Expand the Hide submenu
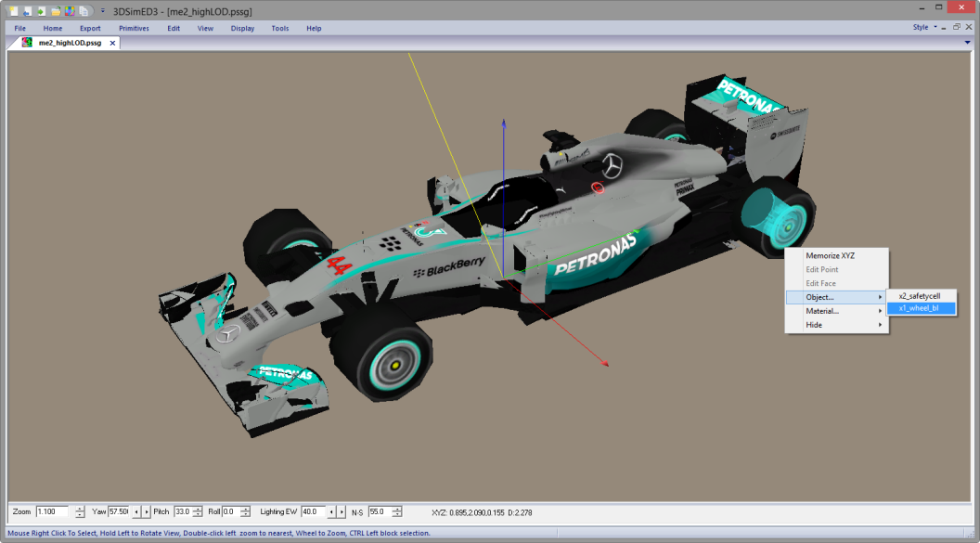This screenshot has height=543, width=980. 837,325
